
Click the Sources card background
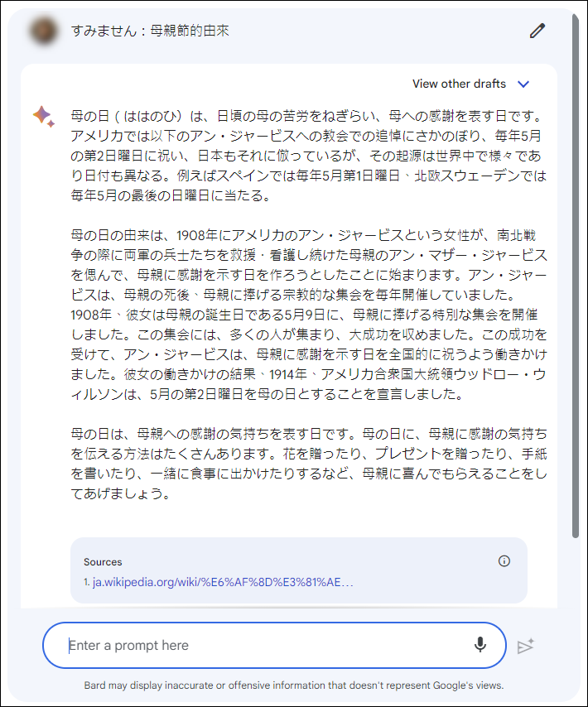tap(298, 570)
